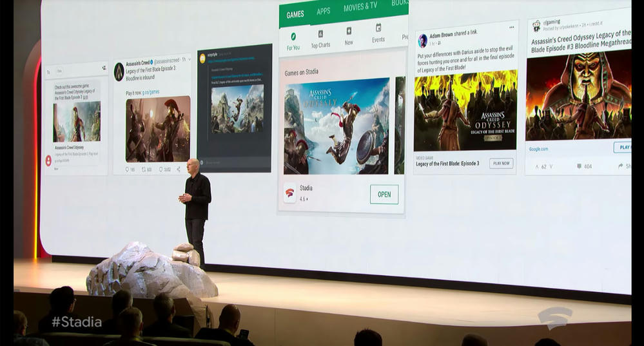Open the three-dot menu on Adam Brown's post

(x=511, y=28)
